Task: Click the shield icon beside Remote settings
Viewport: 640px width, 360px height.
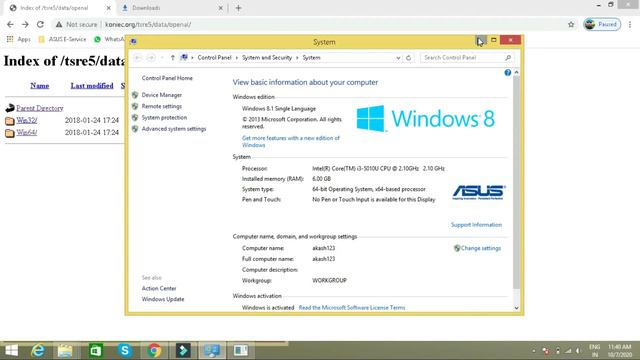Action: click(x=135, y=106)
